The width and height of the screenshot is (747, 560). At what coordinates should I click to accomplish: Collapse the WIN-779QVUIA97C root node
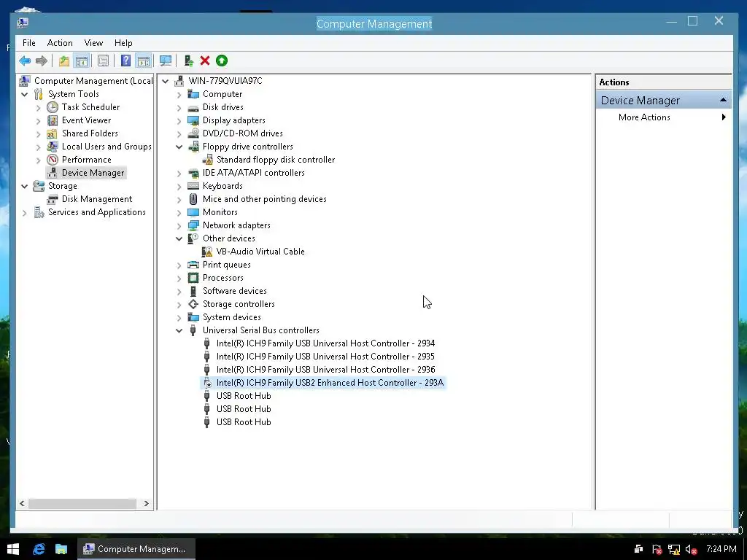[x=166, y=82]
